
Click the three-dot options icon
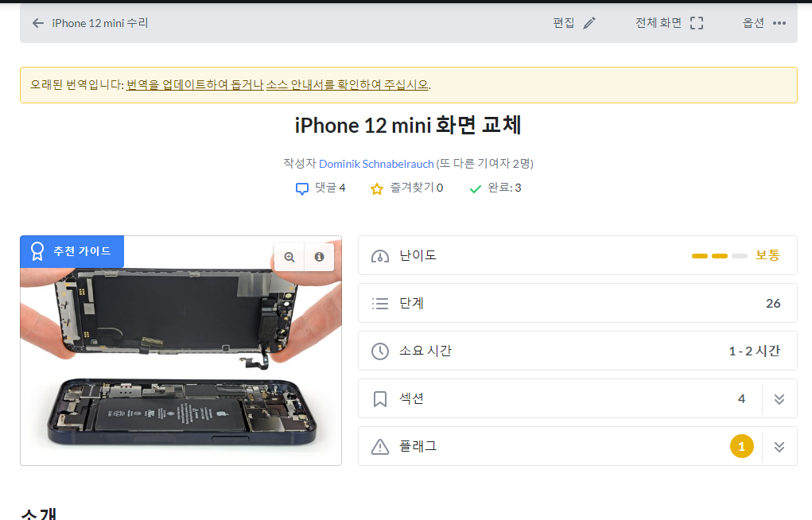779,23
